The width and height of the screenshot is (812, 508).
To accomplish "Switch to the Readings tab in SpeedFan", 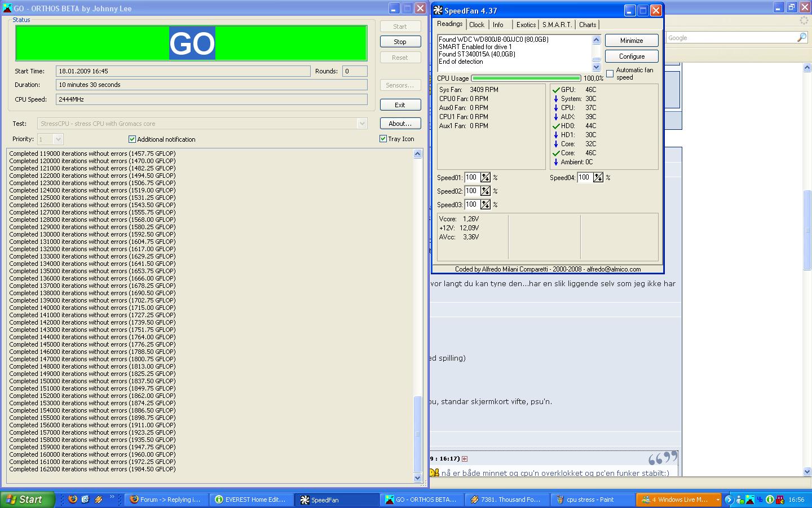I will [x=449, y=24].
